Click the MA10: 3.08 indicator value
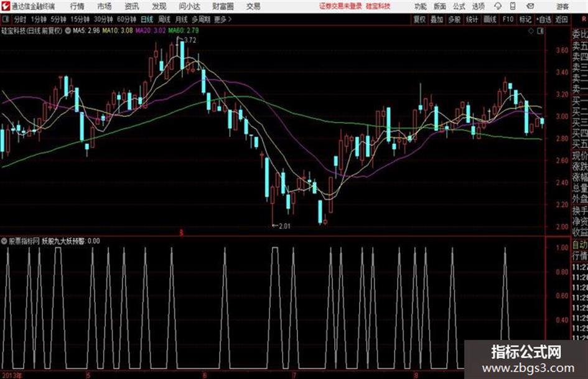Screen dimensions: 588x379 (x=118, y=30)
